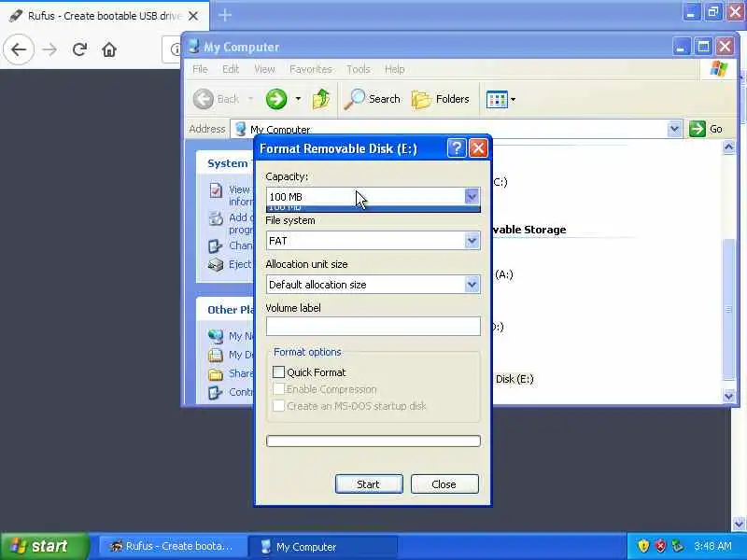The image size is (747, 560).
Task: Expand the Capacity dropdown
Action: tap(472, 196)
